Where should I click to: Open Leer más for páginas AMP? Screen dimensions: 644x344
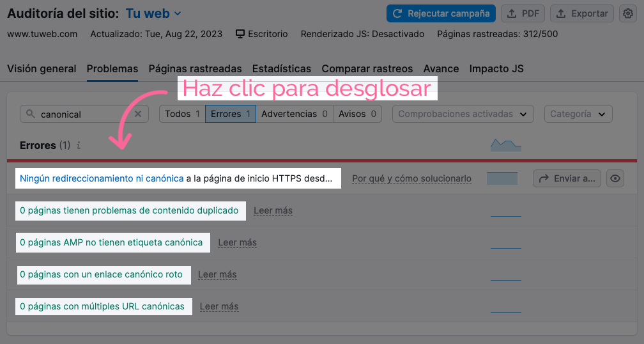(238, 242)
